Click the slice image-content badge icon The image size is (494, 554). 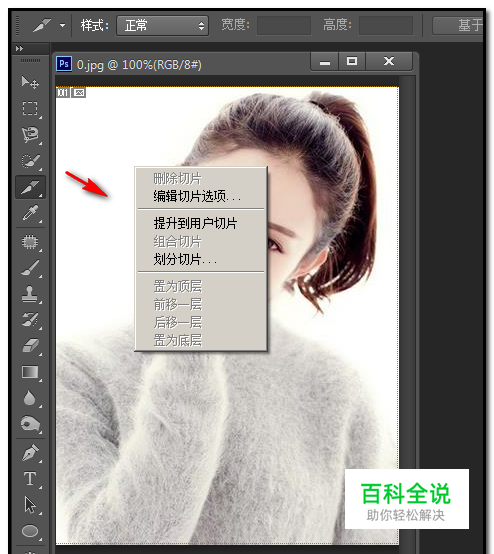[x=79, y=93]
